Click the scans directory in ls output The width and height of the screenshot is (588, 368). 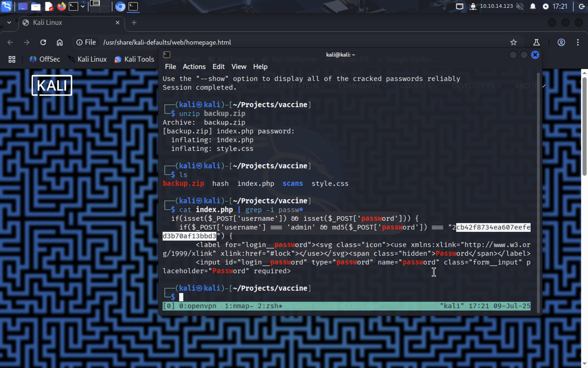[x=293, y=183]
